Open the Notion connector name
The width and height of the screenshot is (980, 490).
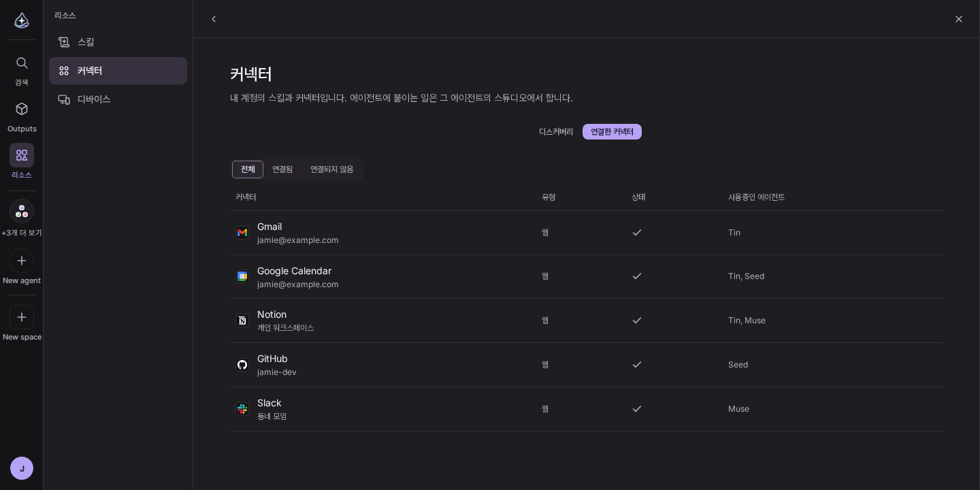(272, 314)
